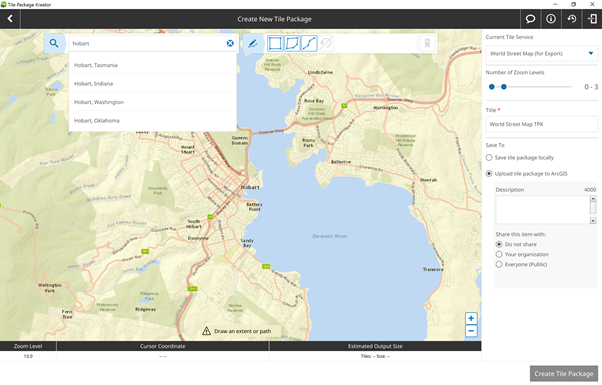Click the search magnifier icon
The image size is (602, 385).
click(54, 43)
